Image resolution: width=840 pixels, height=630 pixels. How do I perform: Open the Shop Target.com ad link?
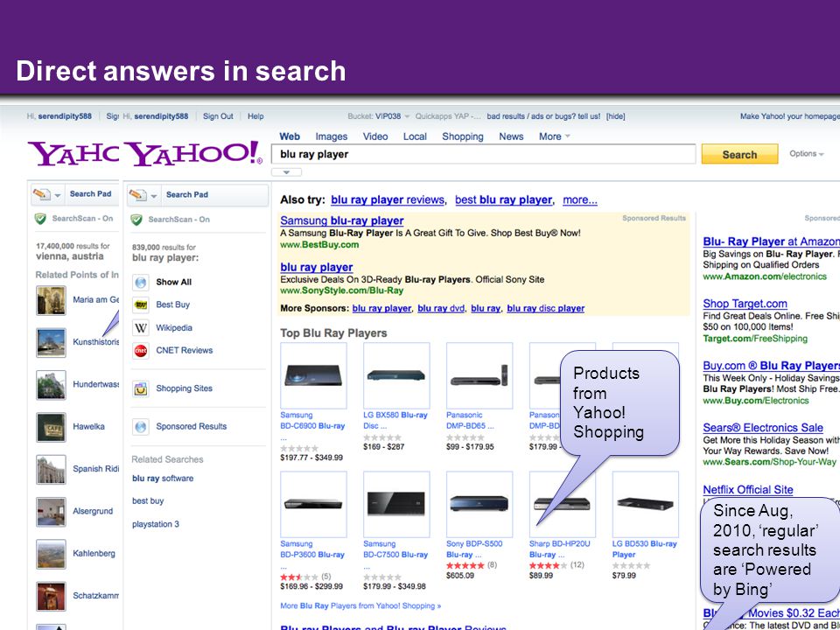click(745, 304)
